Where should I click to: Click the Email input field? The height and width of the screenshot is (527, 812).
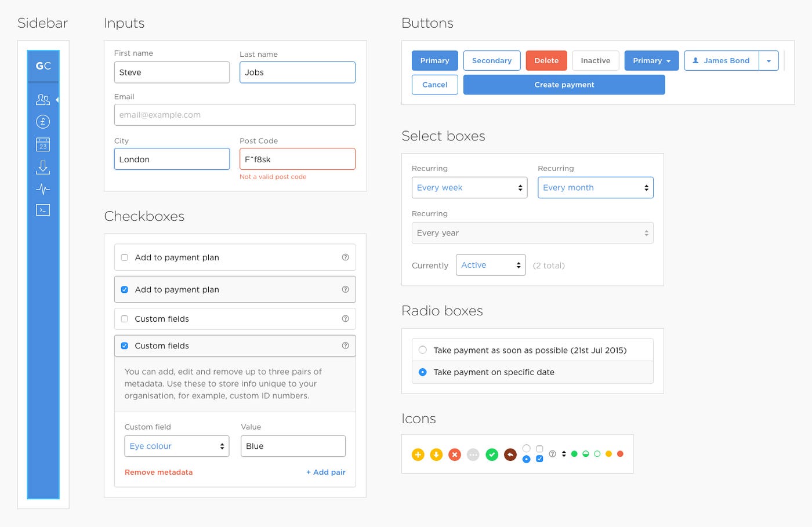[x=235, y=115]
